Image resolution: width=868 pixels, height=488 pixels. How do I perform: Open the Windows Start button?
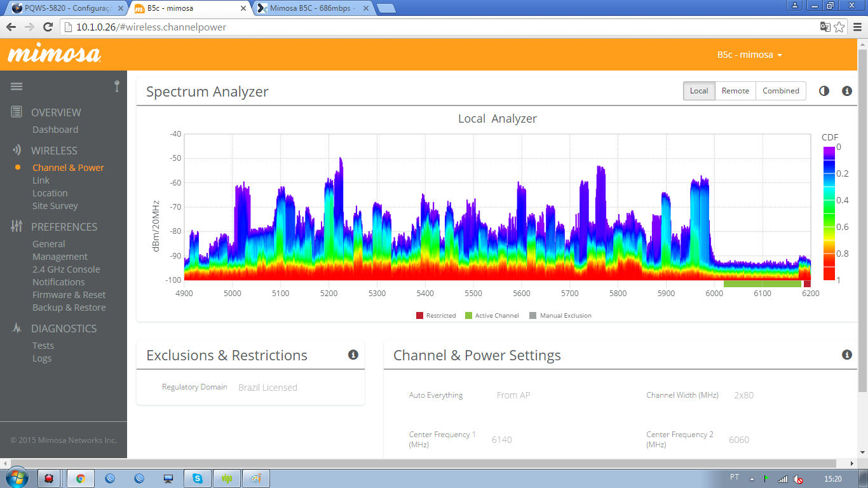click(16, 478)
